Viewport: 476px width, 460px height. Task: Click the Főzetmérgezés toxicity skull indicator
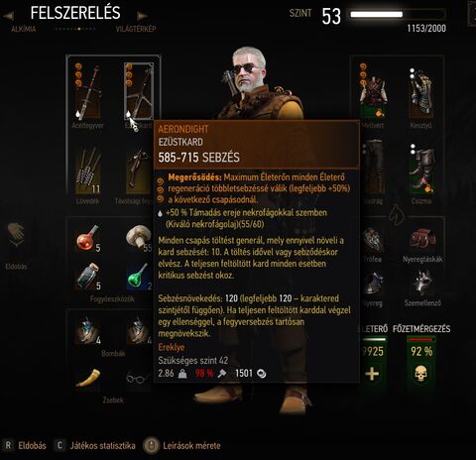tap(420, 374)
